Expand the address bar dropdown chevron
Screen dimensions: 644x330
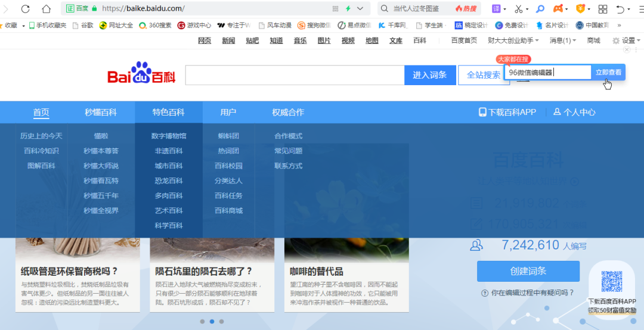coord(360,8)
